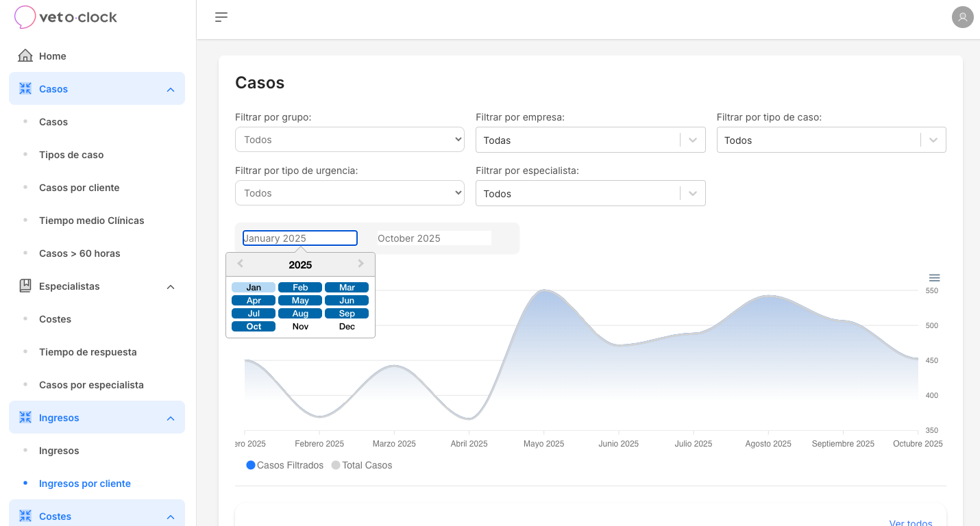Select Ingresos por cliente in the sidebar
Screen dimensions: 980x526
coord(84,483)
